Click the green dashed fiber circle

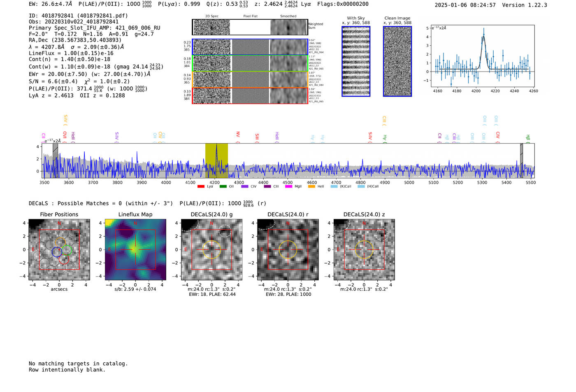[67, 250]
